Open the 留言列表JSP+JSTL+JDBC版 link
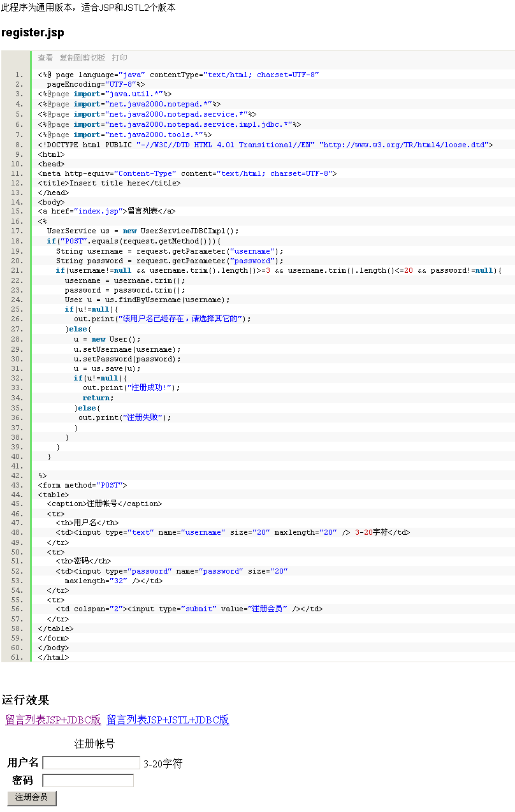 click(x=168, y=720)
